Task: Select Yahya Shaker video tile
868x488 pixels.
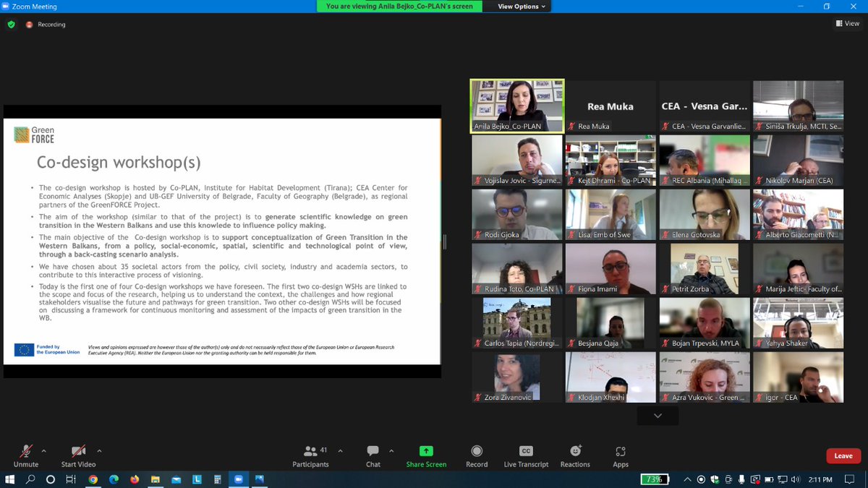Action: coord(798,323)
